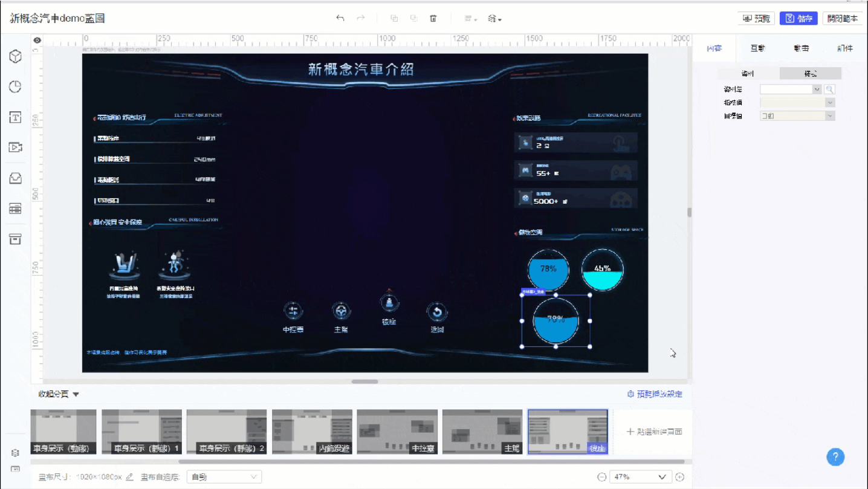Image resolution: width=868 pixels, height=489 pixels.
Task: Open the 資料集 dropdown
Action: point(791,89)
